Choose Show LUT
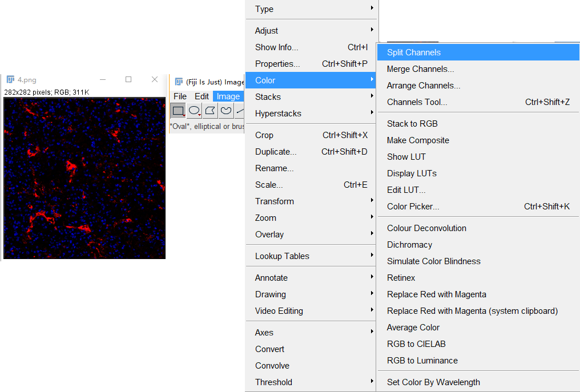Screen dimensions: 580x392 [x=478, y=157]
